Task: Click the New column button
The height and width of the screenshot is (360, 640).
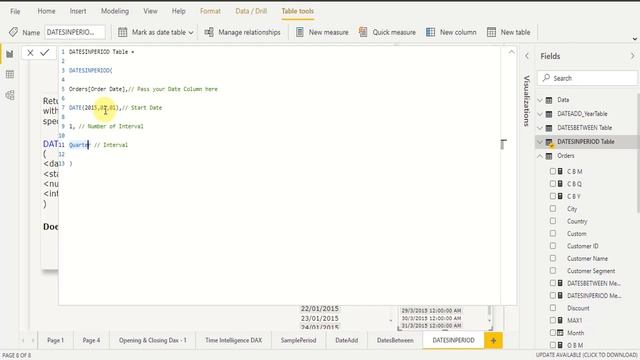Action: tap(451, 32)
